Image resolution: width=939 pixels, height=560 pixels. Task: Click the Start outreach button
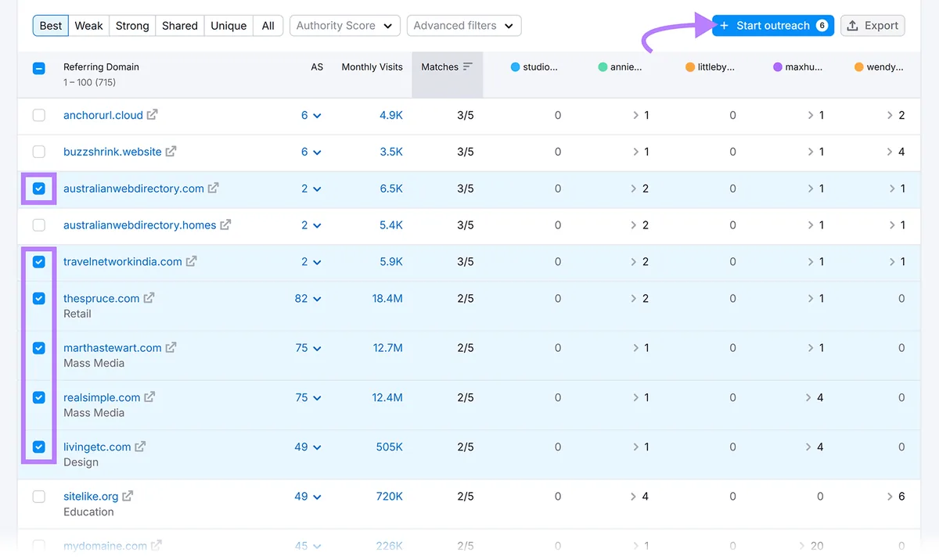click(773, 26)
